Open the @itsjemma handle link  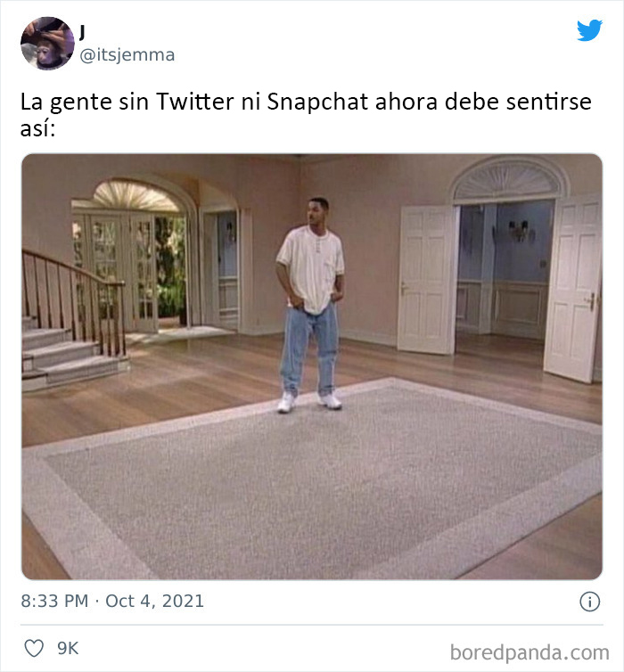(x=127, y=55)
